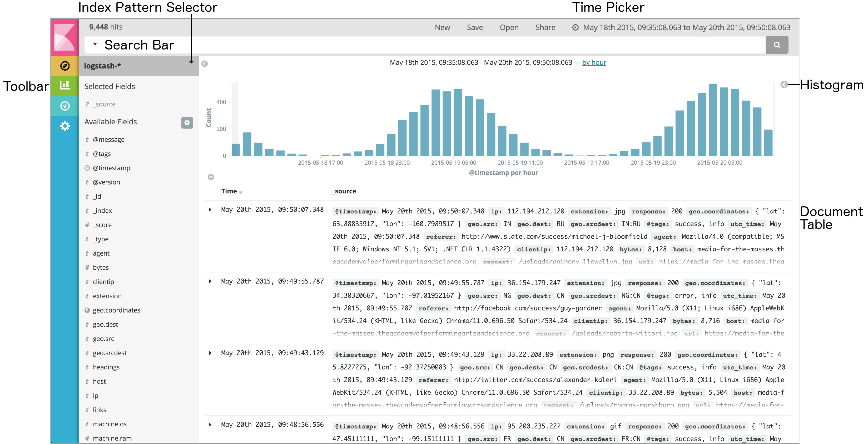The width and height of the screenshot is (868, 444).
Task: Select the _score field
Action: coord(102,225)
